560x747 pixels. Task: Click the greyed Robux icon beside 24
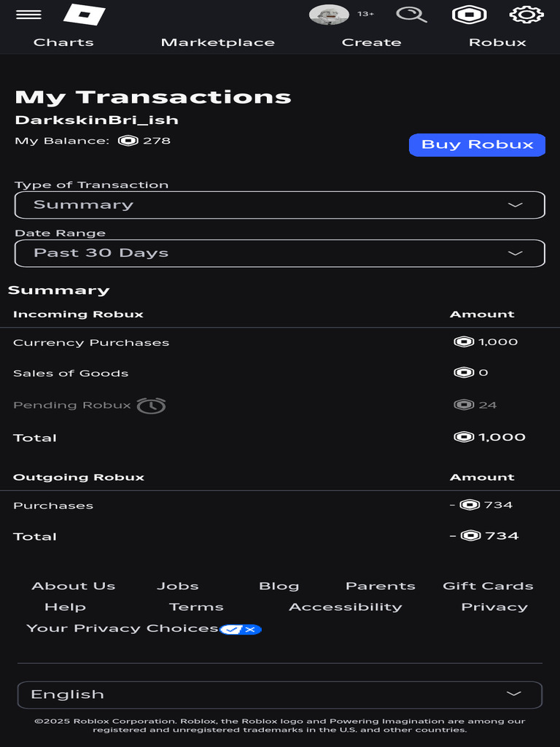[x=464, y=404]
